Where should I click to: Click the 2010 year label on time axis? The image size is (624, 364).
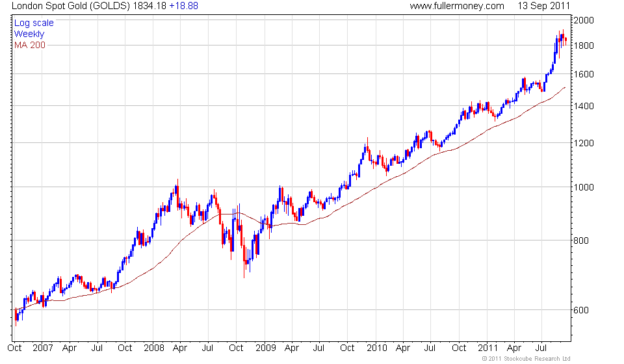[377, 348]
